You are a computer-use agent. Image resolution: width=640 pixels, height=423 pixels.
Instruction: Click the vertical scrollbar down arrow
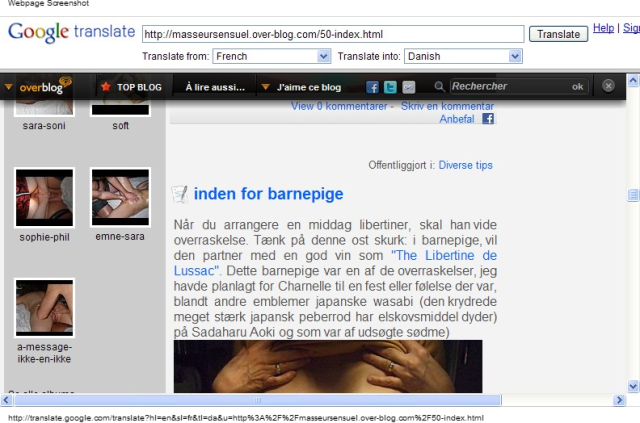[x=633, y=386]
